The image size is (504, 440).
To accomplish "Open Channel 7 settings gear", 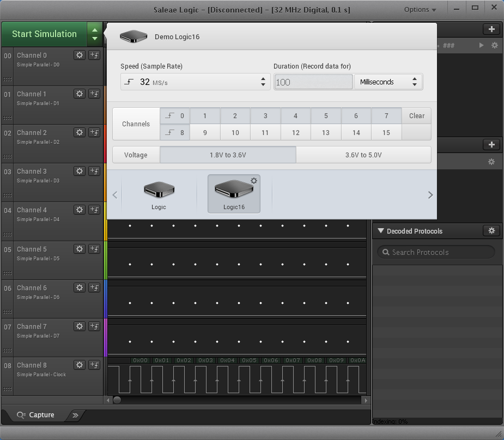I will pyautogui.click(x=80, y=326).
